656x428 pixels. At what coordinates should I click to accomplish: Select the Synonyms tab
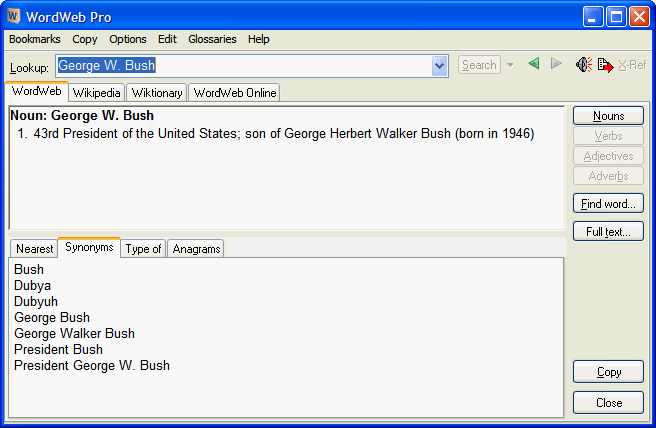(89, 247)
